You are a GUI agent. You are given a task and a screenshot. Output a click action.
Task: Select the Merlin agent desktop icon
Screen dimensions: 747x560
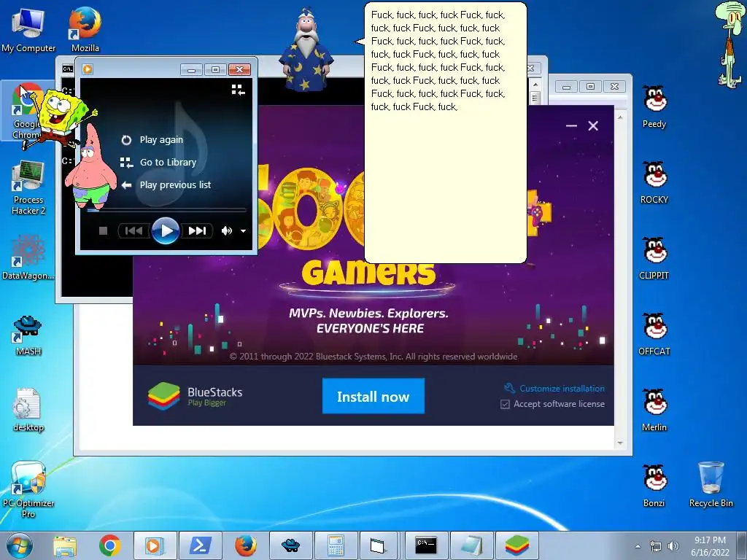(654, 411)
